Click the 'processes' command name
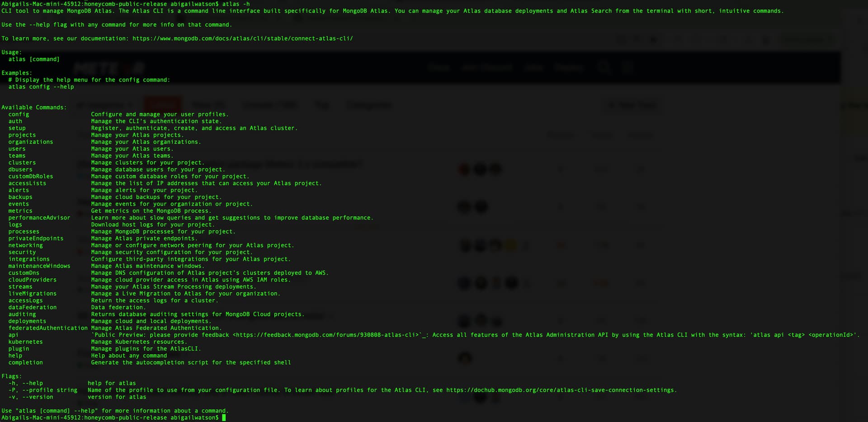The width and height of the screenshot is (868, 422). pyautogui.click(x=24, y=231)
